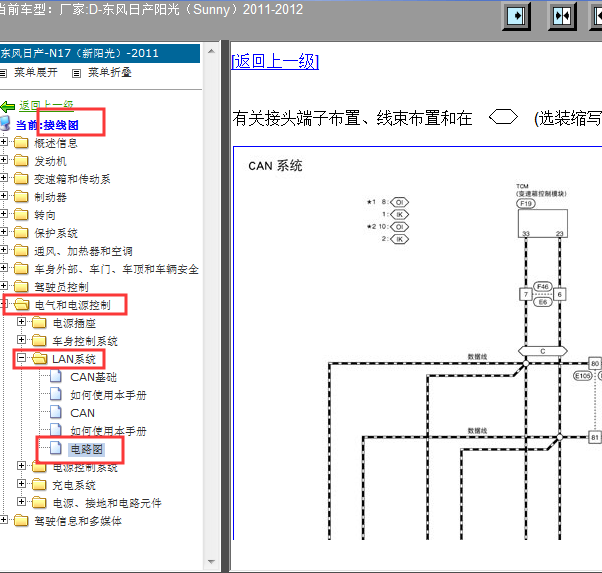602x573 pixels.
Task: Select the 保护系统 folder label
Action: point(56,233)
